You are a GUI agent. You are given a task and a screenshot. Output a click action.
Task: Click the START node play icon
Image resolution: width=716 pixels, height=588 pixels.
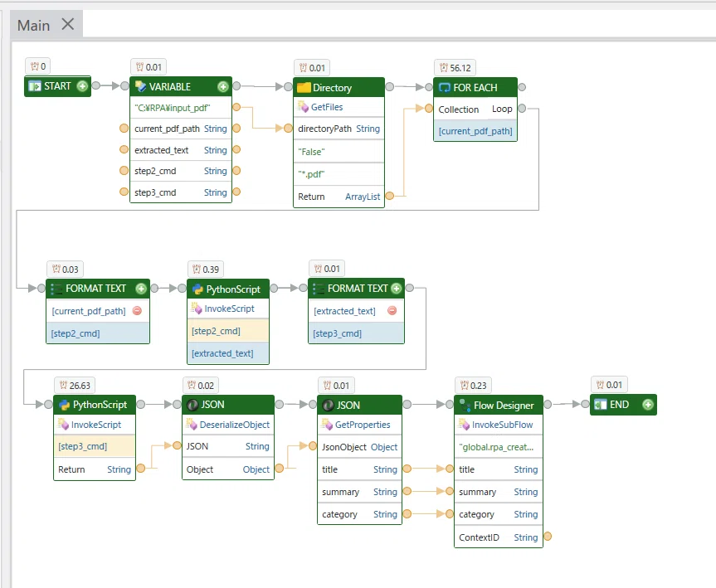pyautogui.click(x=35, y=86)
